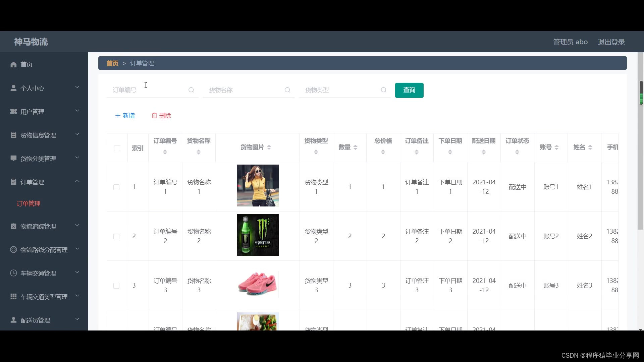Open the 订单管理 submenu item

point(29,204)
